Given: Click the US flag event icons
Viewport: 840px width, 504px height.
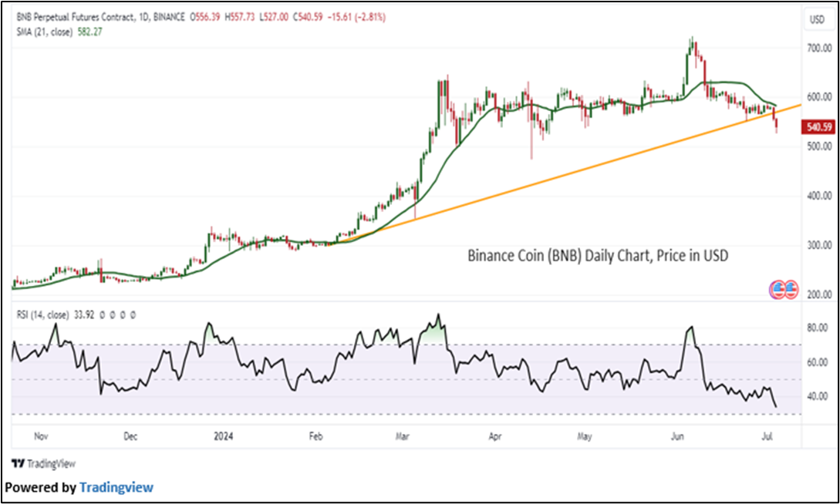Looking at the screenshot, I should coord(784,290).
